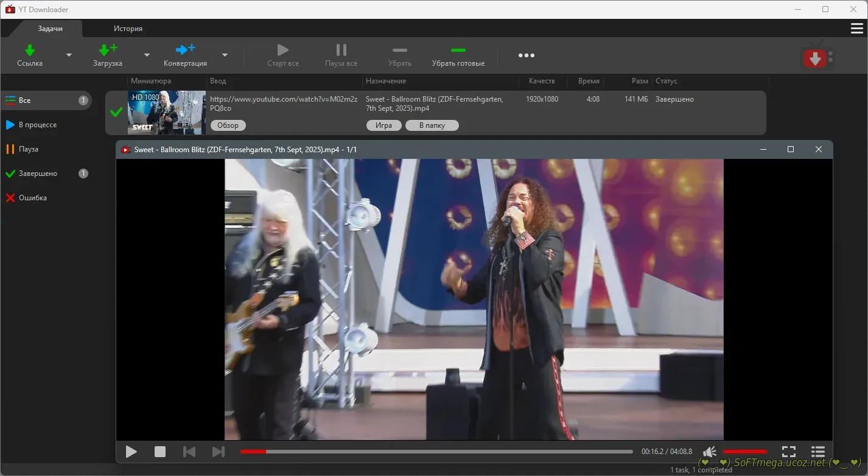This screenshot has height=476, width=868.
Task: Mute audio with the speaker icon
Action: (x=710, y=452)
